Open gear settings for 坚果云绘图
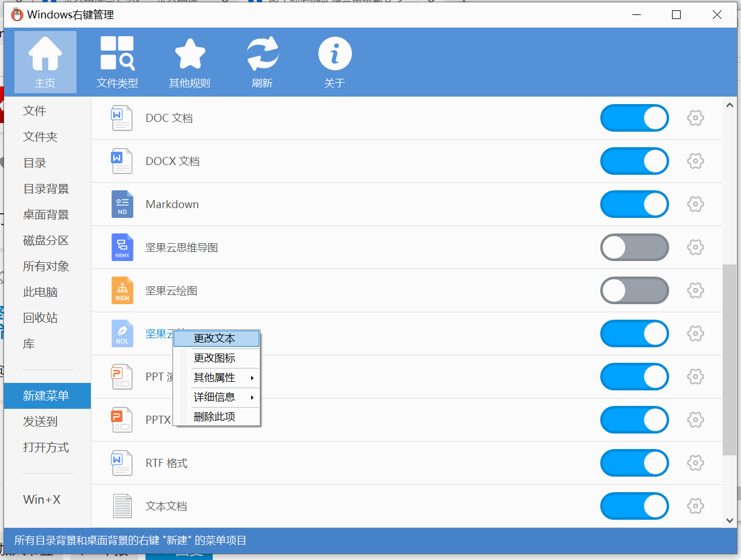Viewport: 741px width, 560px height. 695,290
